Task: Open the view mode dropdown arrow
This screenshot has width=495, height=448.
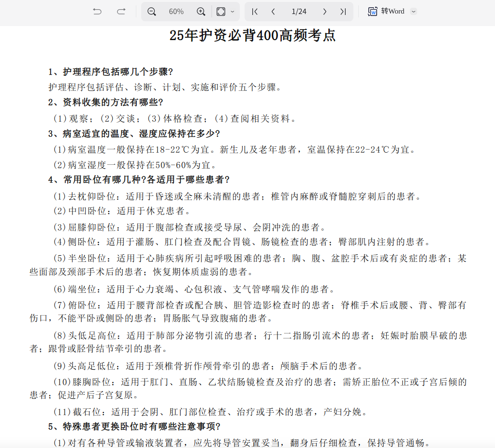Action: (x=233, y=12)
